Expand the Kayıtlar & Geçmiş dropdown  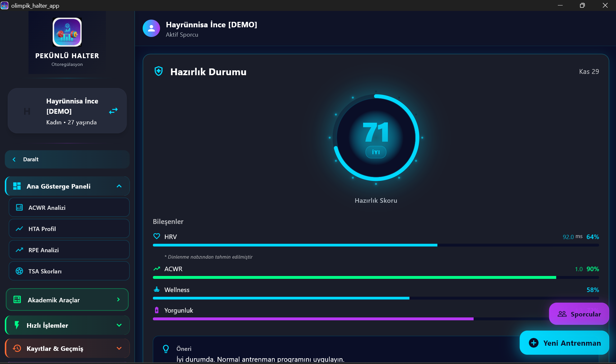(119, 349)
